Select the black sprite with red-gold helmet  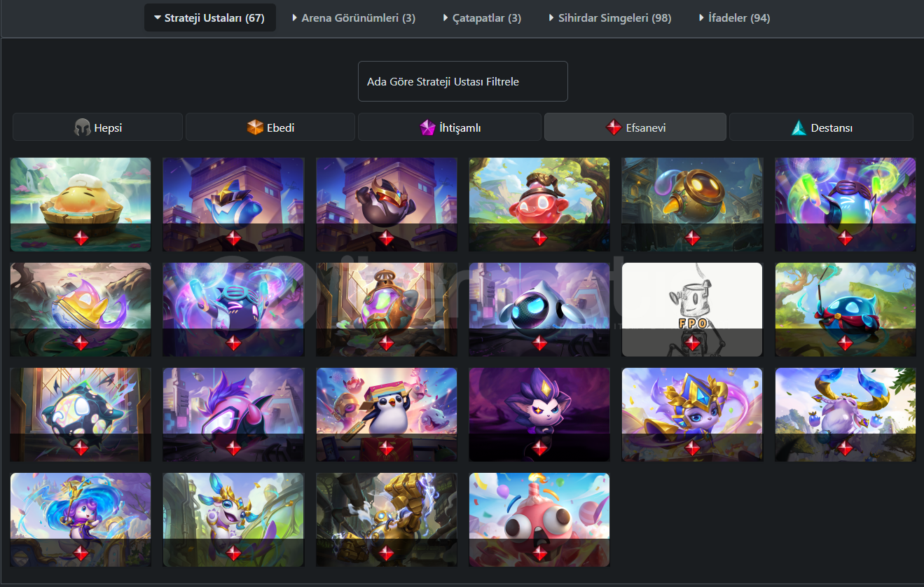click(x=387, y=204)
